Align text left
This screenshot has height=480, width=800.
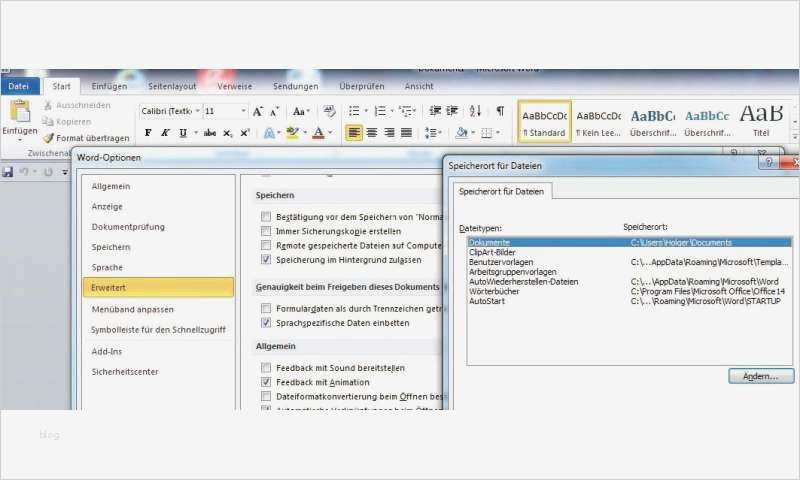354,133
